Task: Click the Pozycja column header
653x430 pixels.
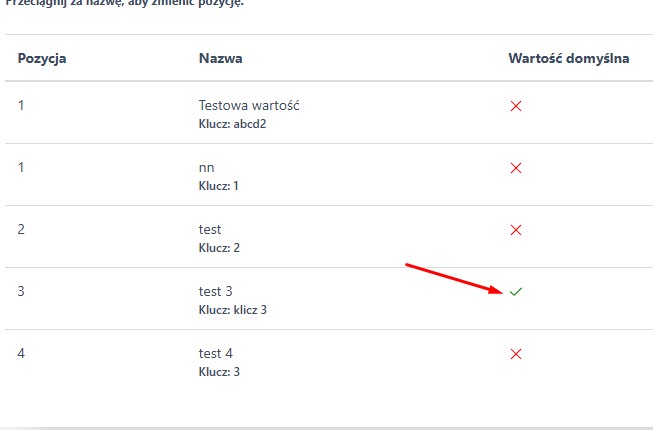Action: click(x=42, y=58)
